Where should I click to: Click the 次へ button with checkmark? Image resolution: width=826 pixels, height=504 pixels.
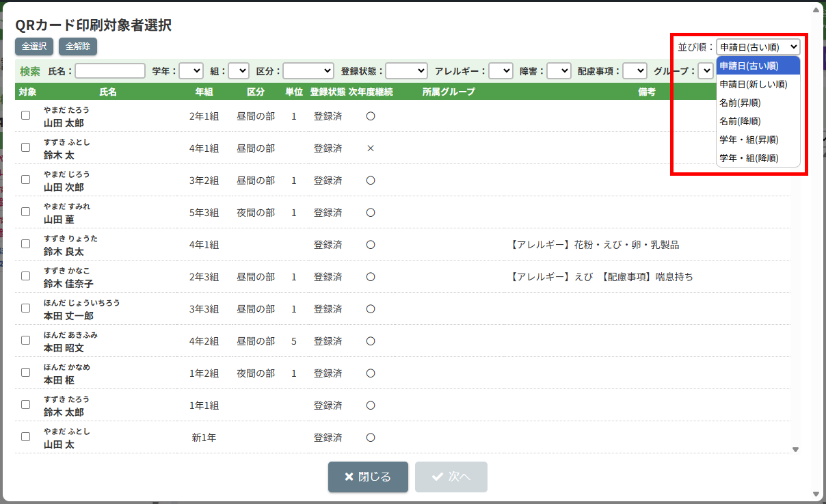[451, 477]
